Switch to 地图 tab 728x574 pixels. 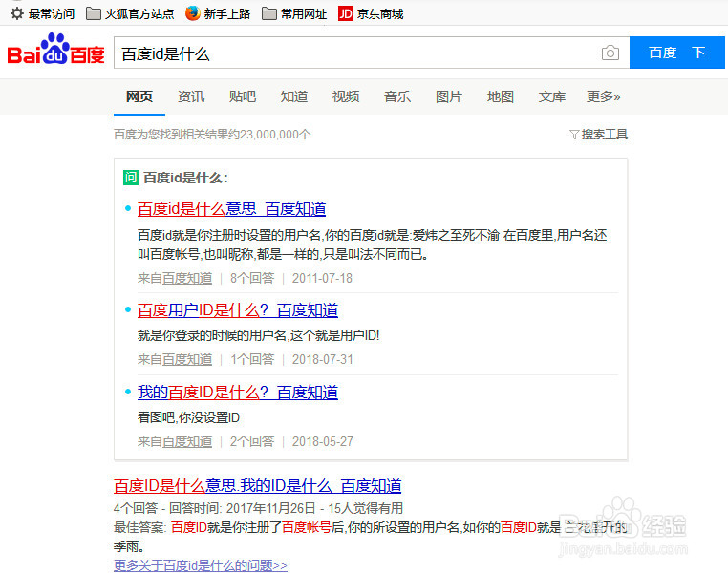(500, 96)
